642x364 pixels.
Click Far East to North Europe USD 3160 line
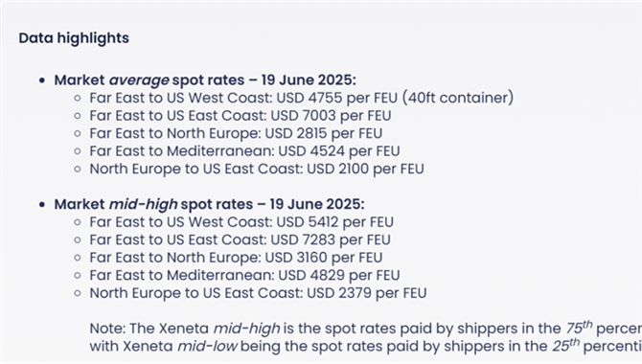[236, 257]
